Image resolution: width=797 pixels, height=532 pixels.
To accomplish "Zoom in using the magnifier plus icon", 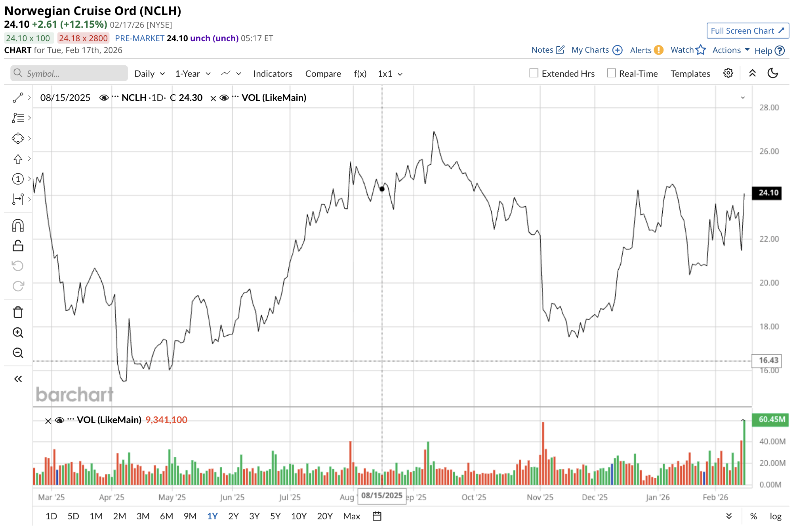I will click(x=18, y=332).
